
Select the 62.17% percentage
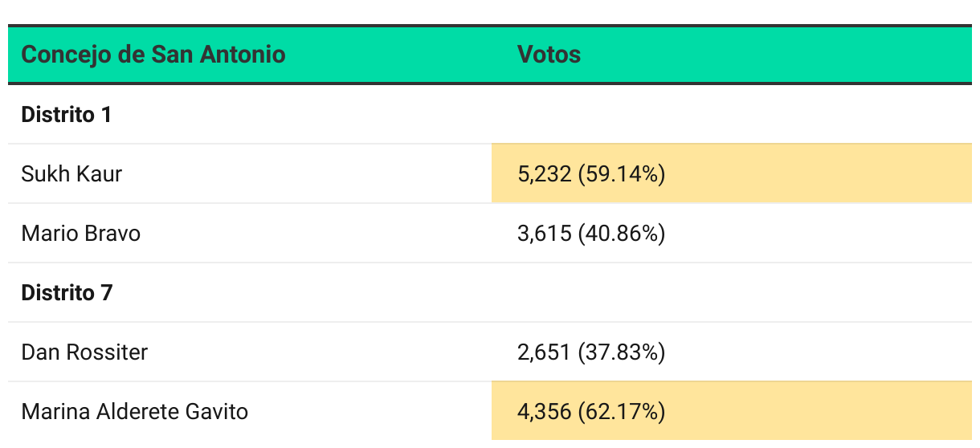pyautogui.click(x=622, y=412)
